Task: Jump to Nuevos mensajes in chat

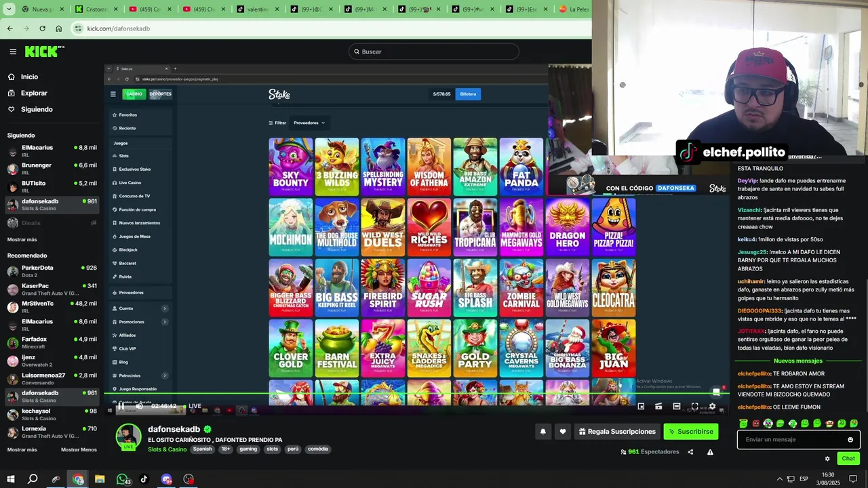Action: click(797, 361)
